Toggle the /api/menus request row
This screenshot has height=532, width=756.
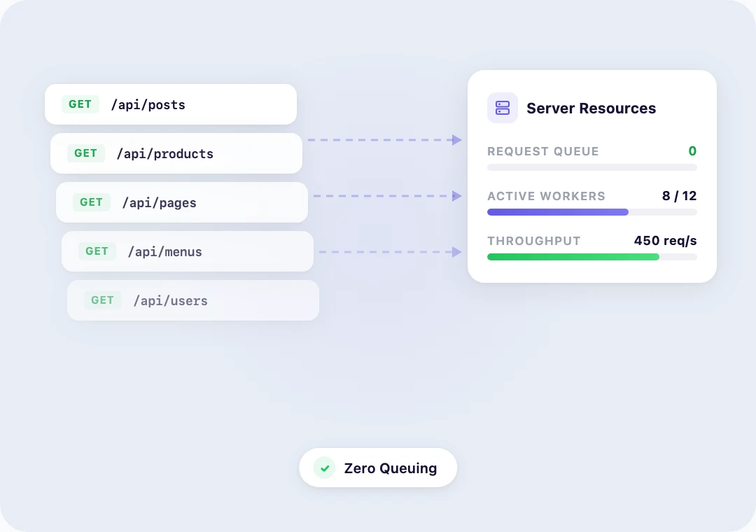187,251
